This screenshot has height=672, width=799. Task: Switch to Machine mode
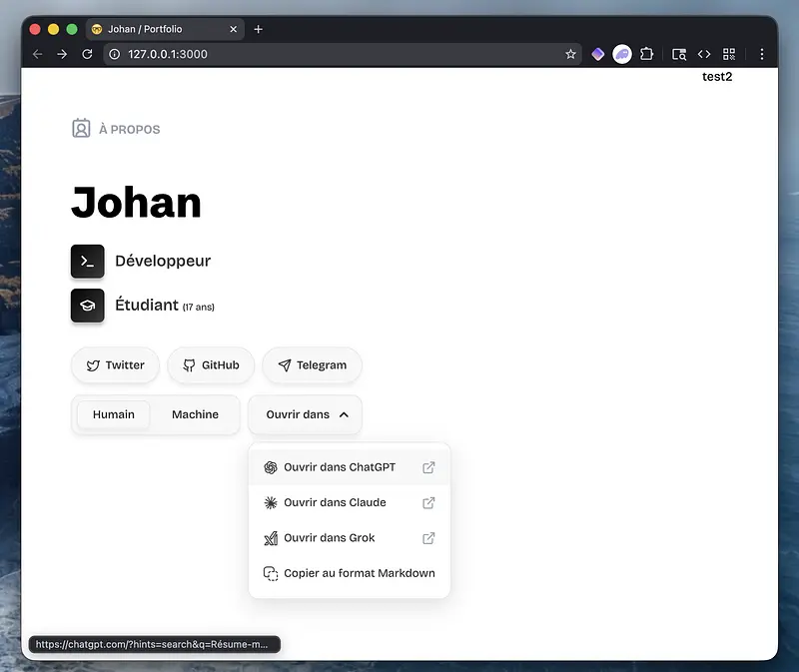click(x=195, y=414)
